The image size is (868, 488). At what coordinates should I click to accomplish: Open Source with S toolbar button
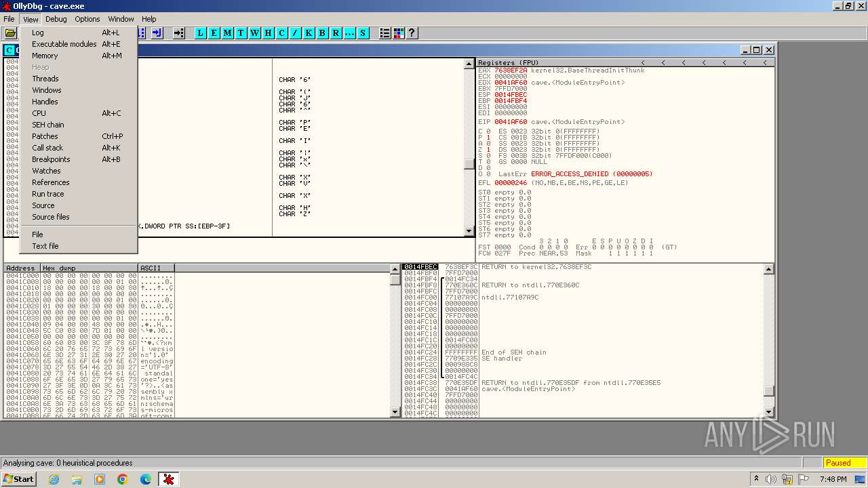click(363, 33)
